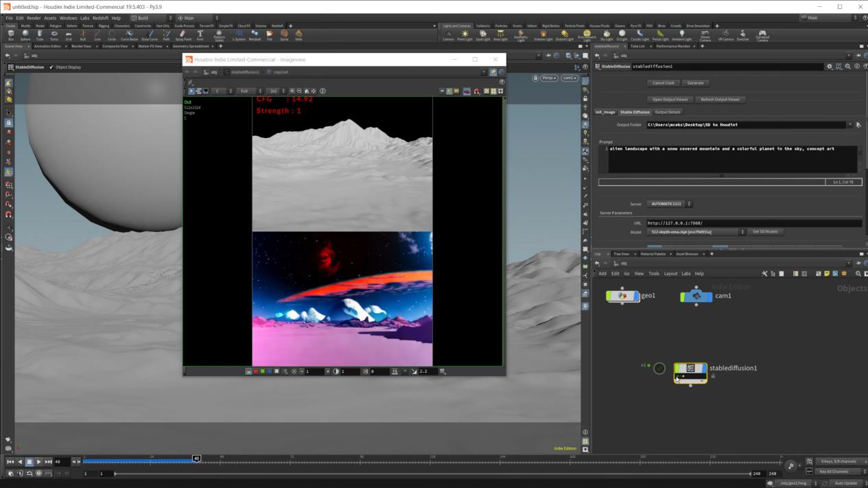The width and height of the screenshot is (868, 488).
Task: Open the Server AUTOMATIC1111 dropdown
Action: click(669, 204)
